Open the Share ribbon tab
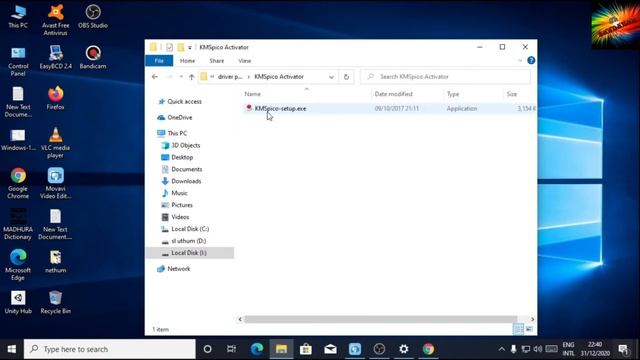Image resolution: width=640 pixels, height=360 pixels. pyautogui.click(x=217, y=61)
